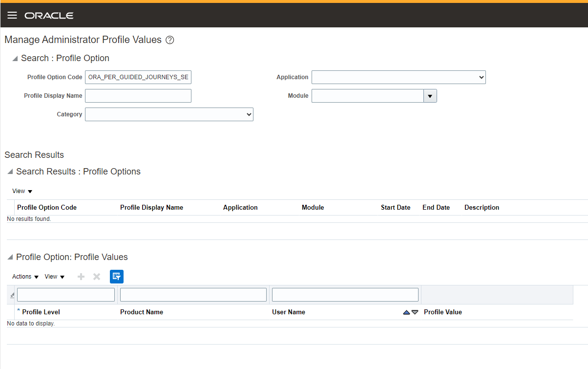Open help for Manage Administrator Profile Values
The width and height of the screenshot is (588, 369).
(x=169, y=40)
